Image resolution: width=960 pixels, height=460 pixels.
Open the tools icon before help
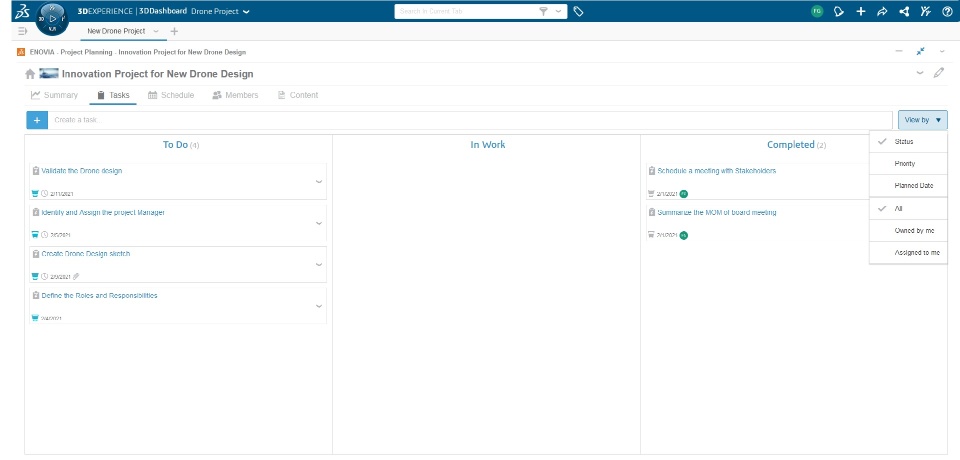click(x=925, y=11)
